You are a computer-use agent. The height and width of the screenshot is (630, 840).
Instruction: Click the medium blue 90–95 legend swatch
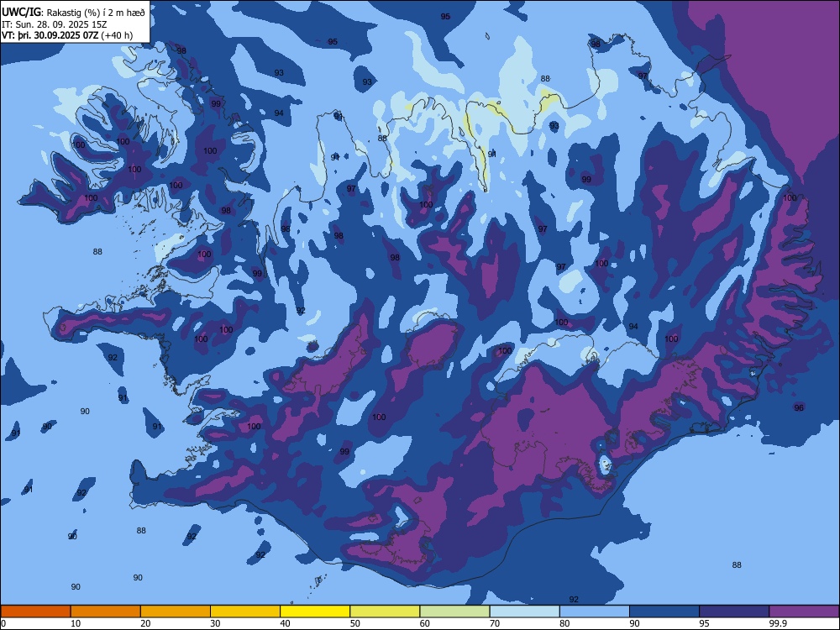click(x=664, y=612)
